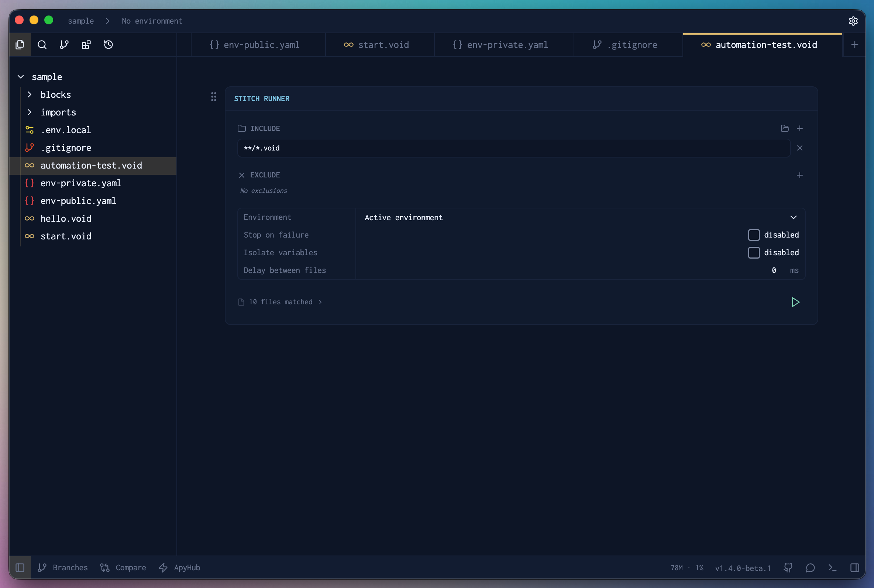Browse folder icon in Include section
Image resolution: width=874 pixels, height=588 pixels.
click(x=785, y=129)
